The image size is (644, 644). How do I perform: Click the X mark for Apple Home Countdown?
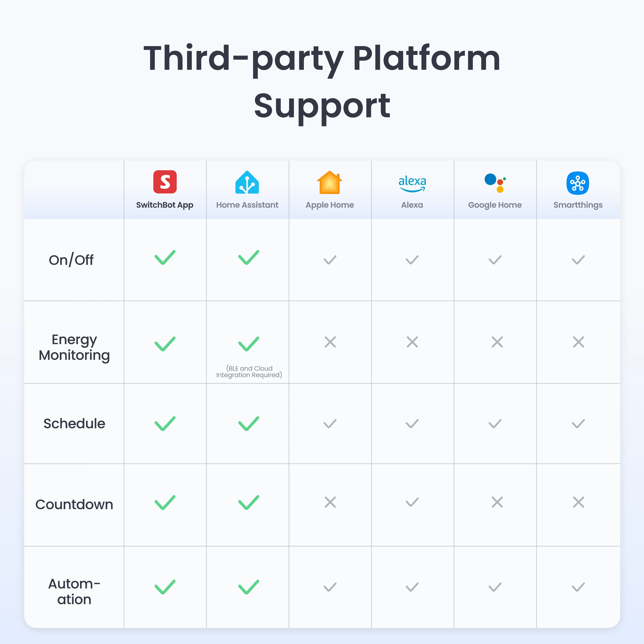coord(330,502)
